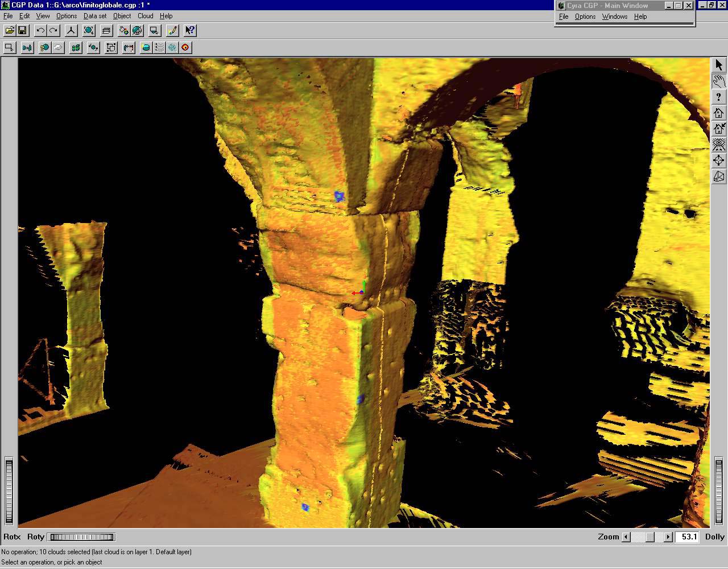
Task: Undo the last action using the toolbar arrow
Action: pyautogui.click(x=40, y=31)
